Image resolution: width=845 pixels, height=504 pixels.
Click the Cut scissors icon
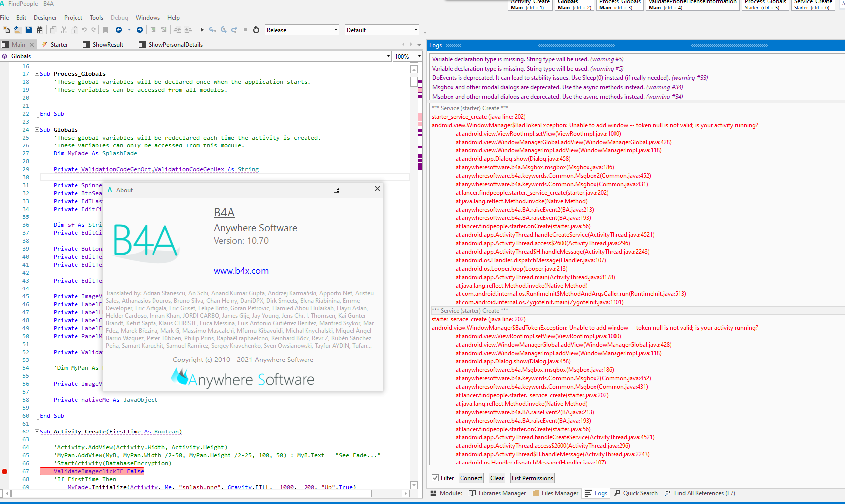point(64,30)
